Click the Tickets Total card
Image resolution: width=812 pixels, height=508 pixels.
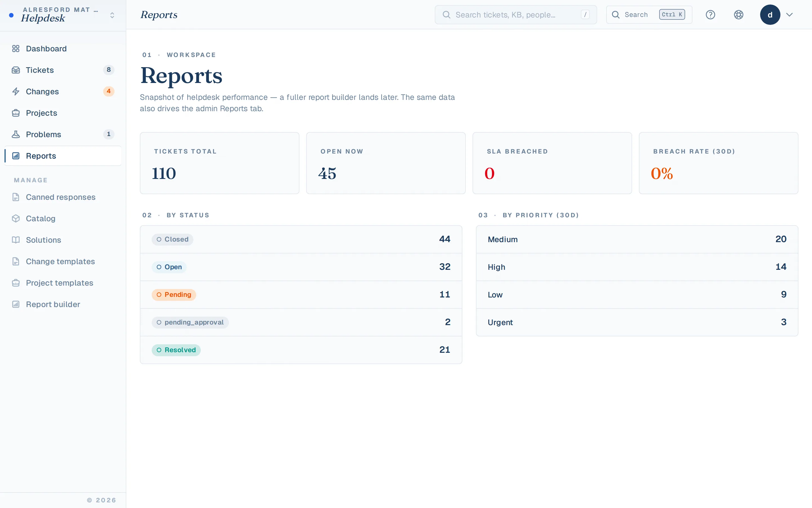pos(219,163)
